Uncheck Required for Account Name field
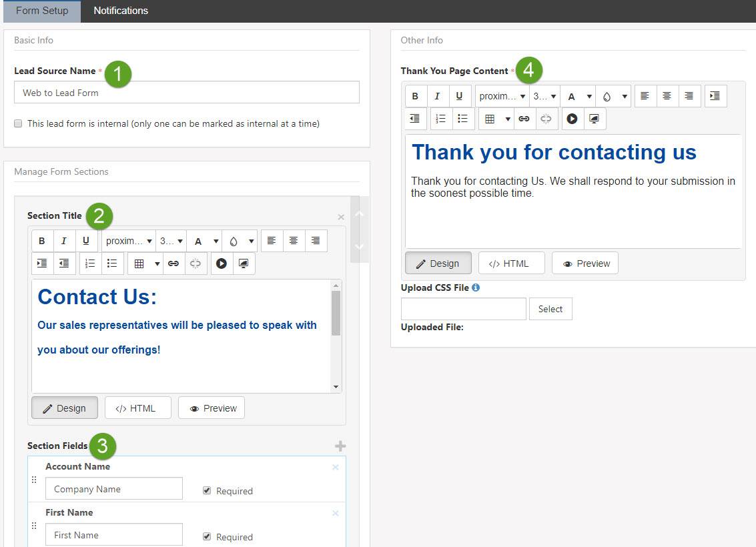This screenshot has height=547, width=756. coord(207,490)
